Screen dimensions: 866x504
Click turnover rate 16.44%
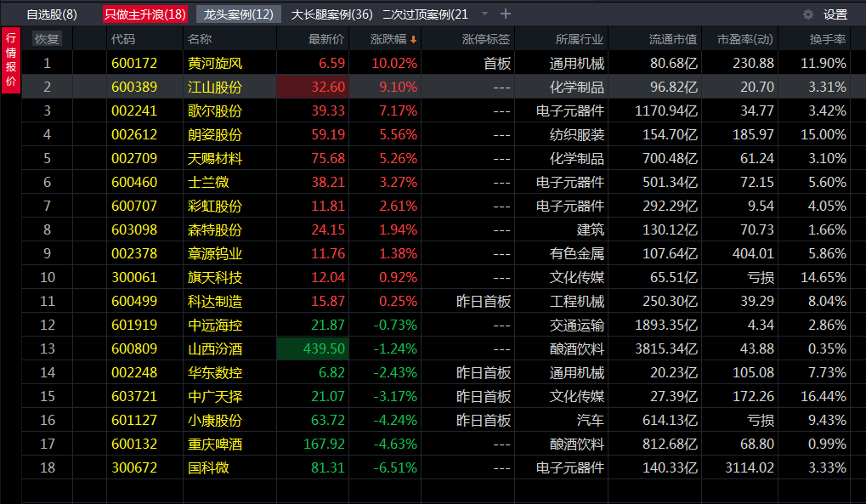click(x=824, y=396)
